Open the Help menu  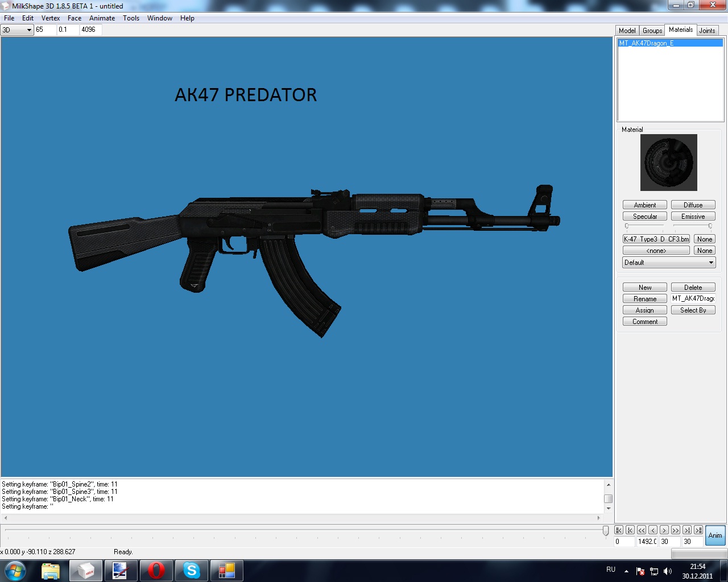tap(187, 18)
